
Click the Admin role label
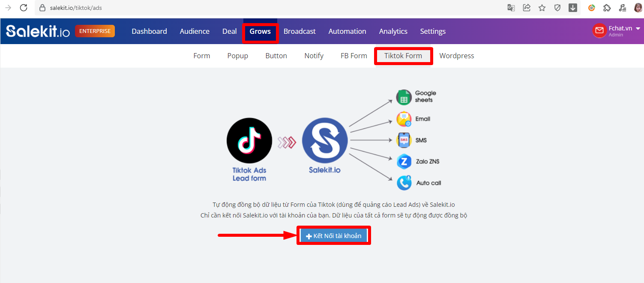tap(616, 35)
